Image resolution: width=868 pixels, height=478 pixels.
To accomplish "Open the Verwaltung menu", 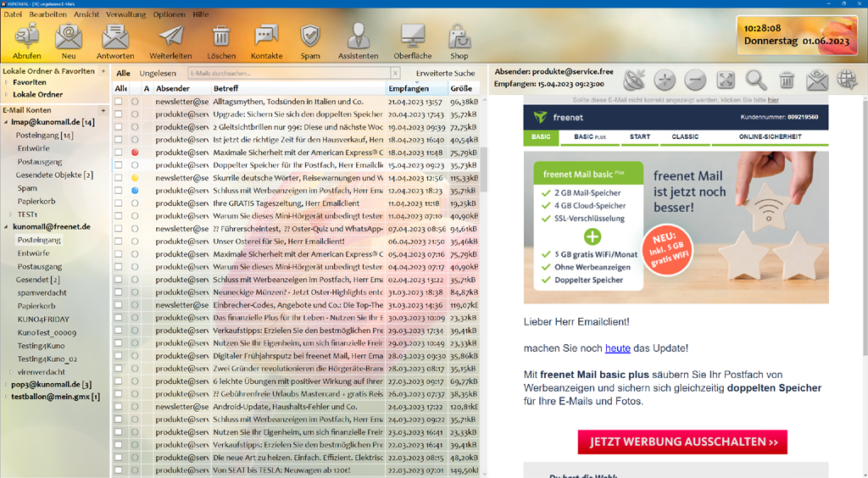I will (125, 14).
